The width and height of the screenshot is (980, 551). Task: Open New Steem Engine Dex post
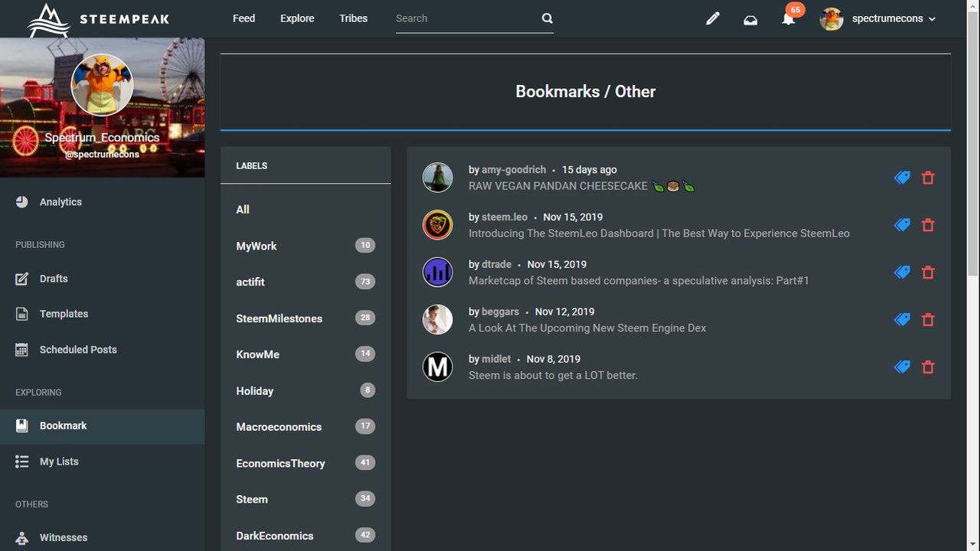click(587, 328)
